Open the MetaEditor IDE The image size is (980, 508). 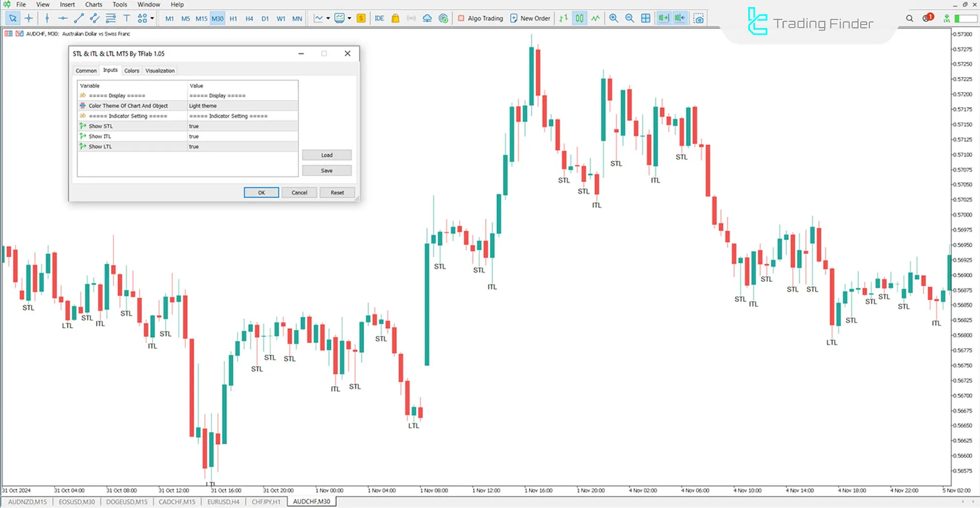tap(379, 18)
